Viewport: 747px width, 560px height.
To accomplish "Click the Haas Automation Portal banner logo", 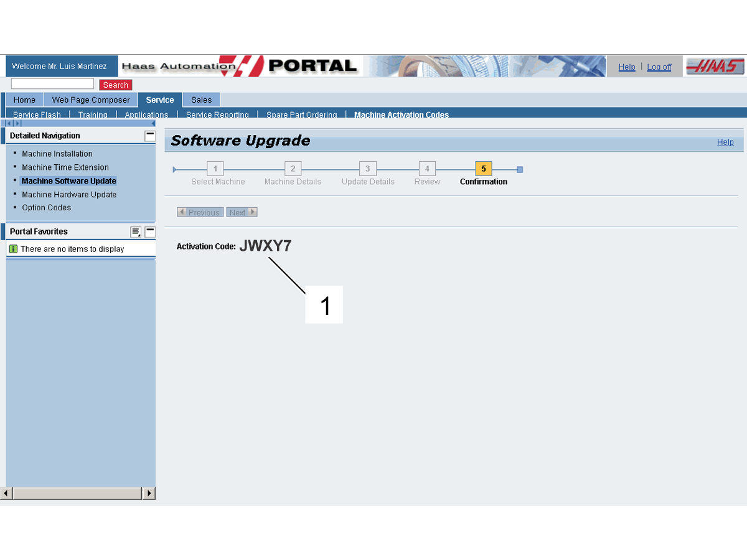I will tap(240, 66).
